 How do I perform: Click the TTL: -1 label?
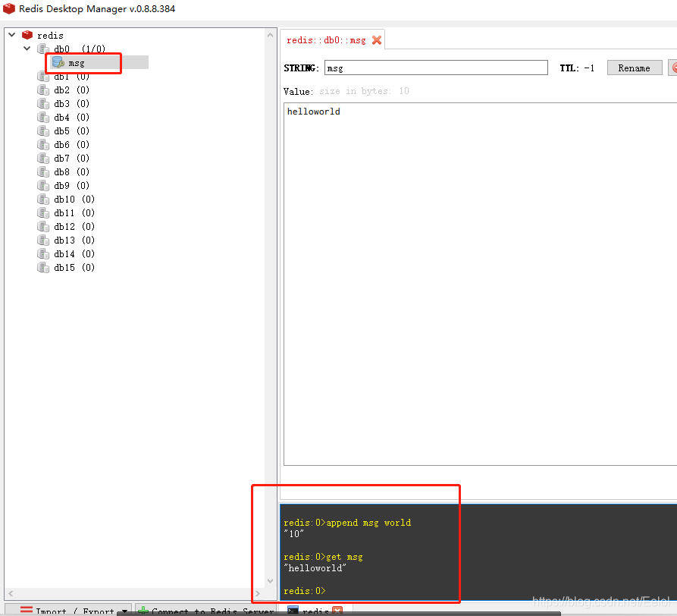pyautogui.click(x=577, y=68)
